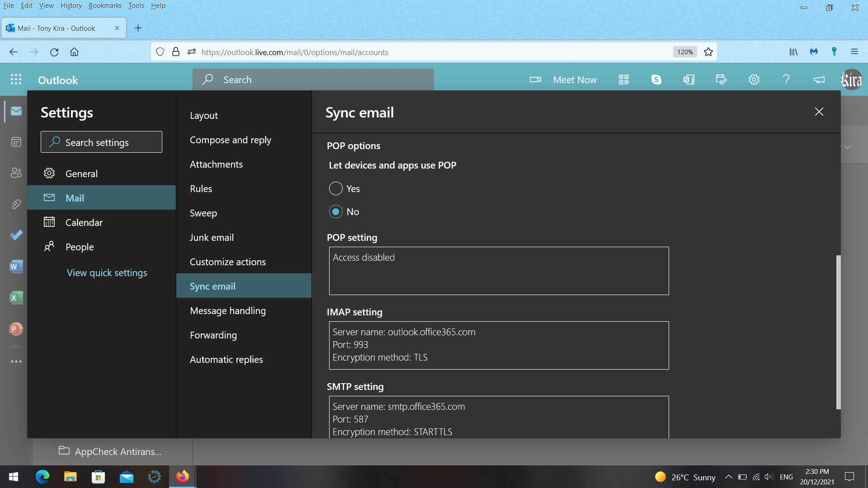Open the settings gear in Outlook header
The image size is (868, 488).
pyautogui.click(x=754, y=80)
